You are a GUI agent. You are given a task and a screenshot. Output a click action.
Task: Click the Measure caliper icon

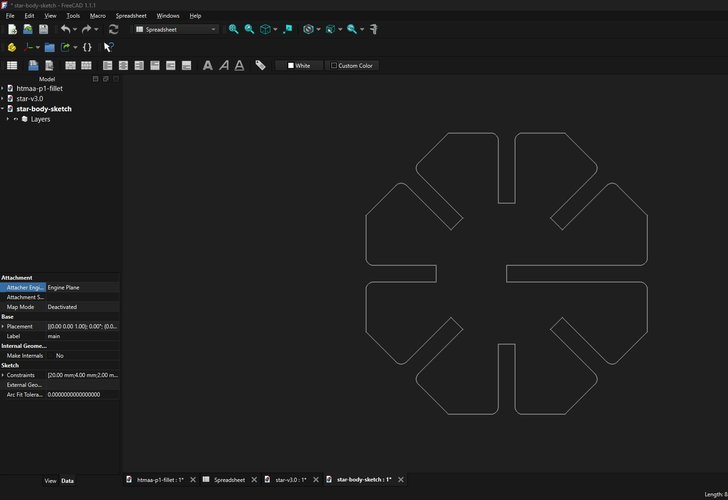374,29
